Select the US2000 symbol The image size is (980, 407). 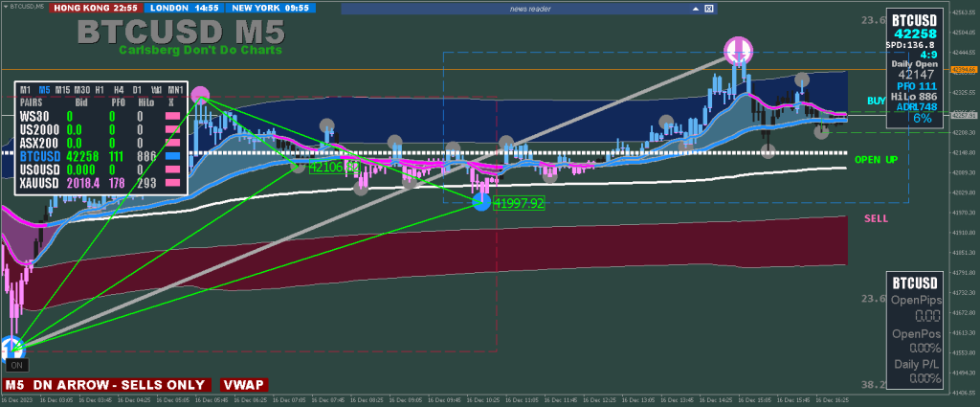(38, 128)
